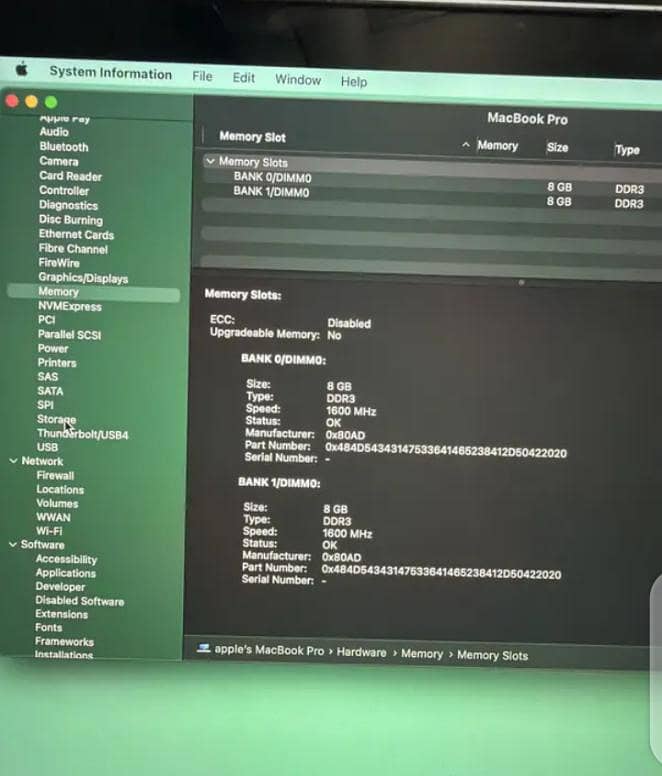
Task: Select Volumes under Network
Action: tap(57, 503)
